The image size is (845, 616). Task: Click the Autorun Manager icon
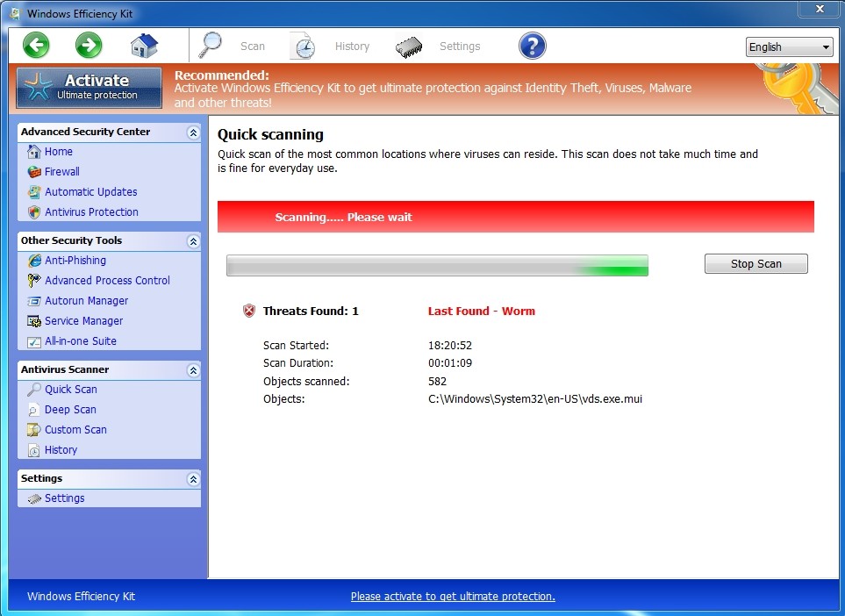click(34, 301)
